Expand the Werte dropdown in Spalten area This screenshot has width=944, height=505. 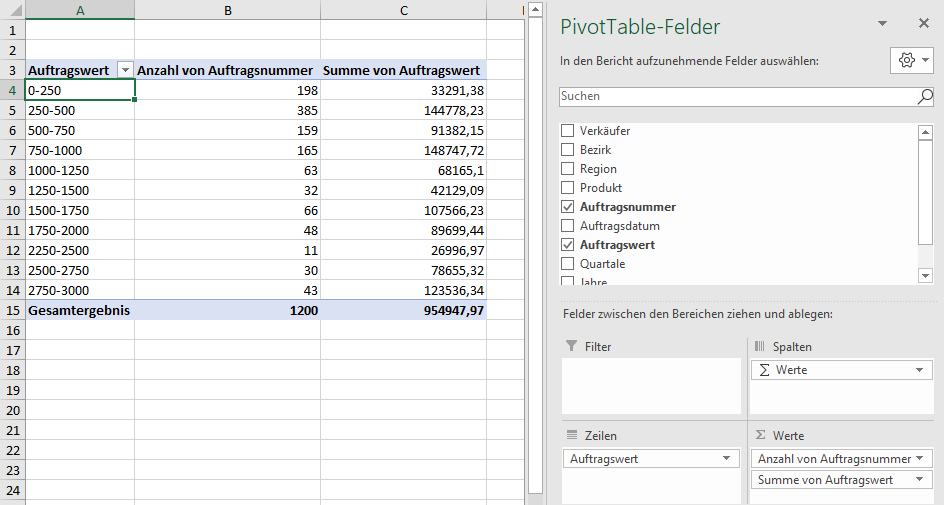tap(919, 370)
